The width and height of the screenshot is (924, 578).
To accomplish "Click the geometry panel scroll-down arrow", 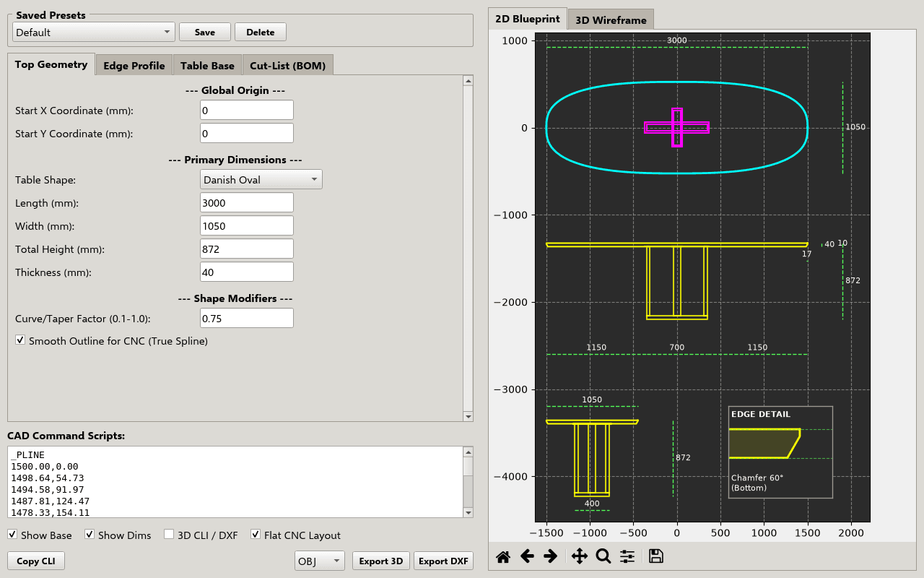I will click(x=468, y=416).
